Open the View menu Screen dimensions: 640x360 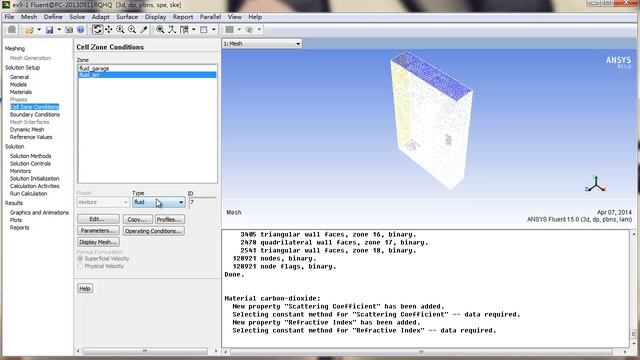(234, 17)
